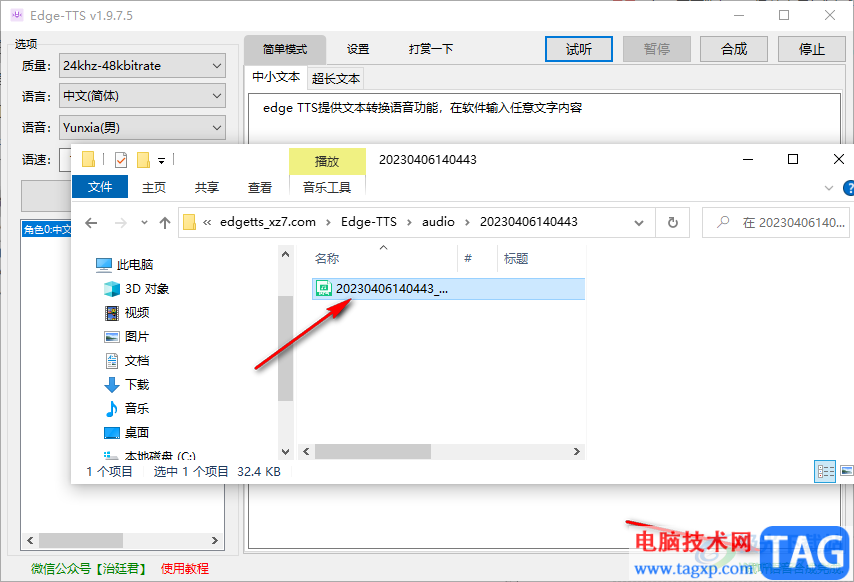Click the 试听 preview button
The height and width of the screenshot is (582, 854).
(x=579, y=50)
